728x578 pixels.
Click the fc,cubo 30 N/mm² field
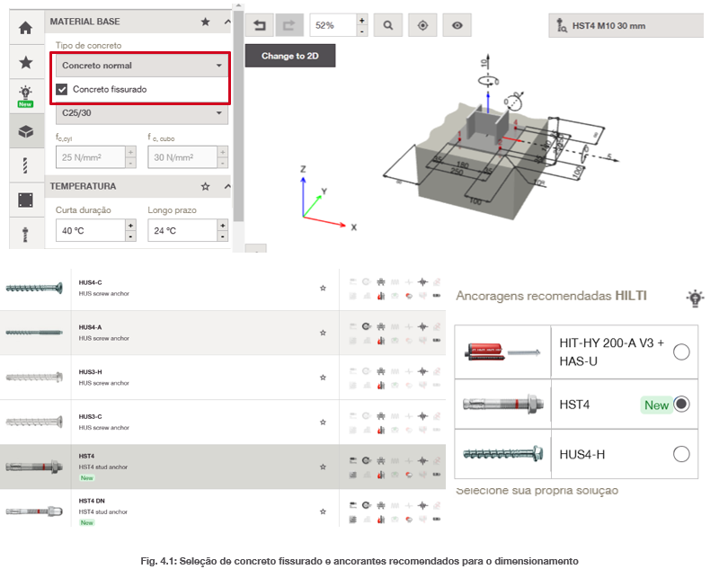click(182, 157)
